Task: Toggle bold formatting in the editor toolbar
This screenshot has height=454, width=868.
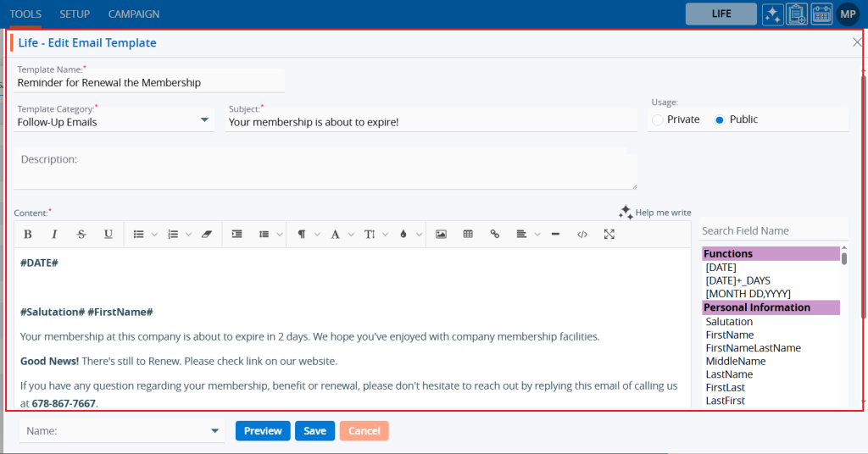Action: coord(28,235)
